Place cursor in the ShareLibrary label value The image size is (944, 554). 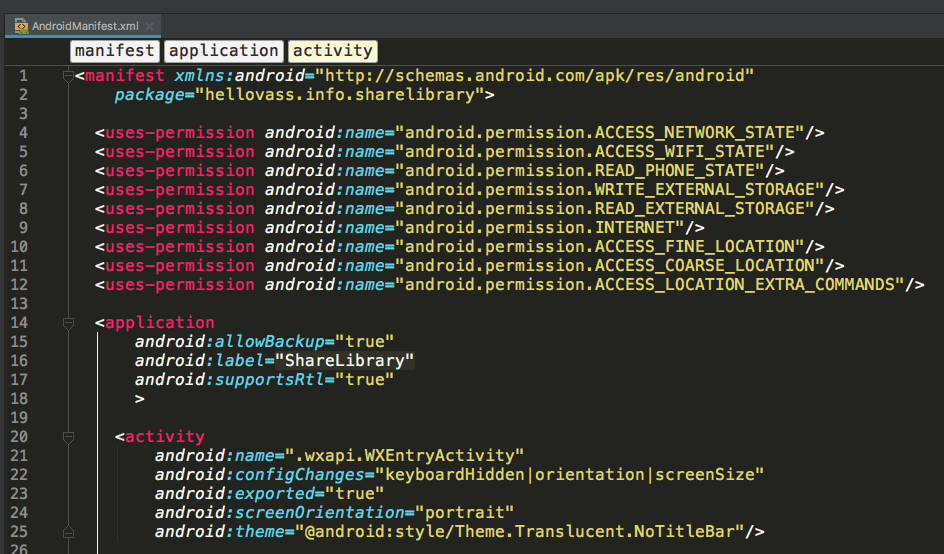pyautogui.click(x=344, y=361)
